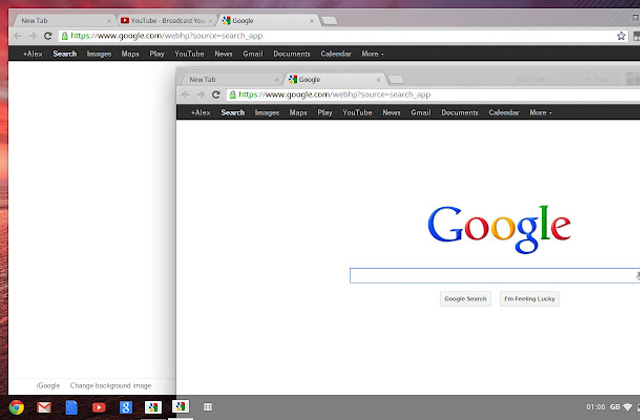
Task: Open +Alex in rear window bar
Action: pos(33,54)
